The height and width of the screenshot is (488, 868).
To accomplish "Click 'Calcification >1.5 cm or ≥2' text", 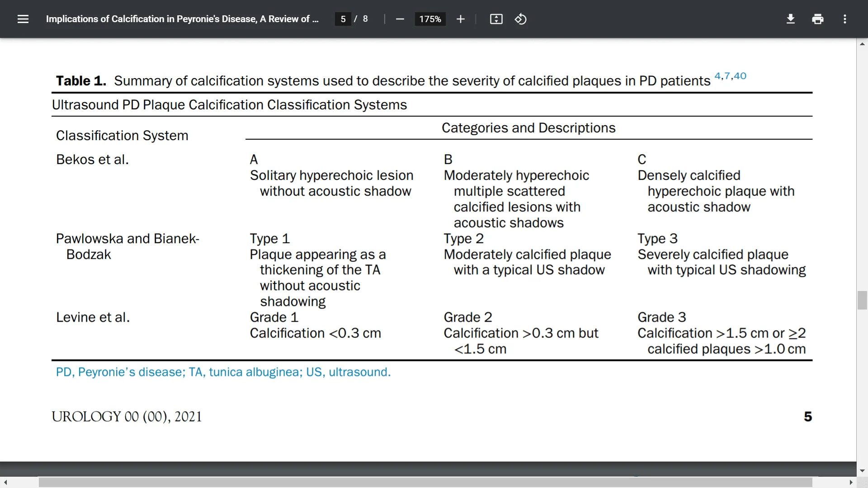I will tap(722, 333).
